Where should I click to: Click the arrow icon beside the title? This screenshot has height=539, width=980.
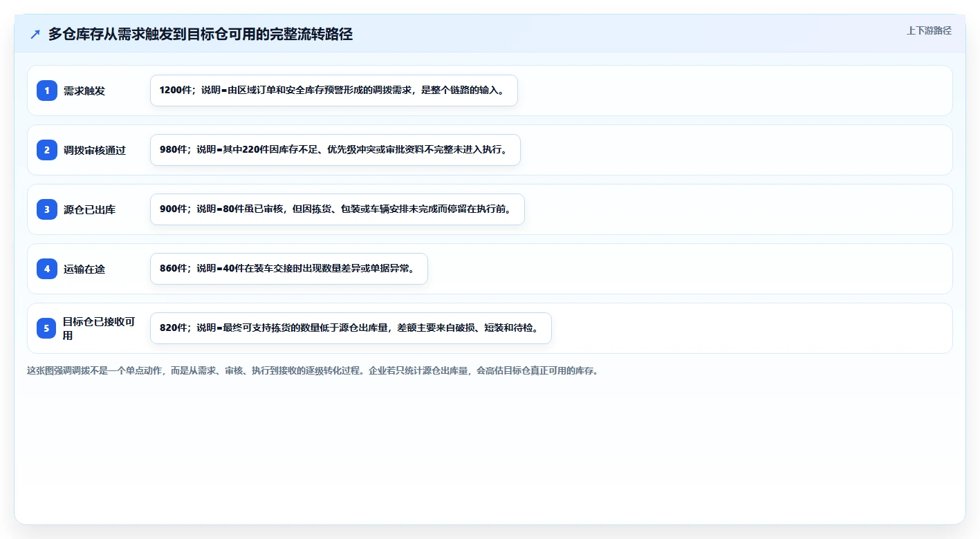tap(35, 35)
